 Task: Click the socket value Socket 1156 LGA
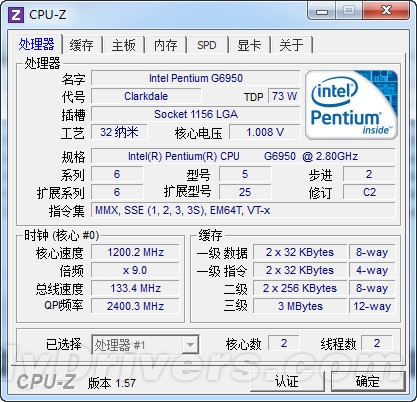point(196,114)
